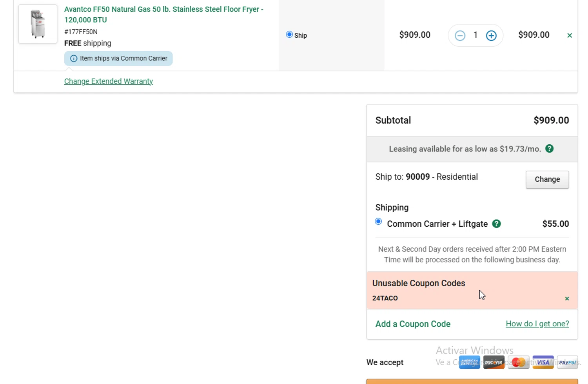Viewport: 588px width, 384px height.
Task: Click 'Unusable Coupon Codes' heading
Action: 419,283
